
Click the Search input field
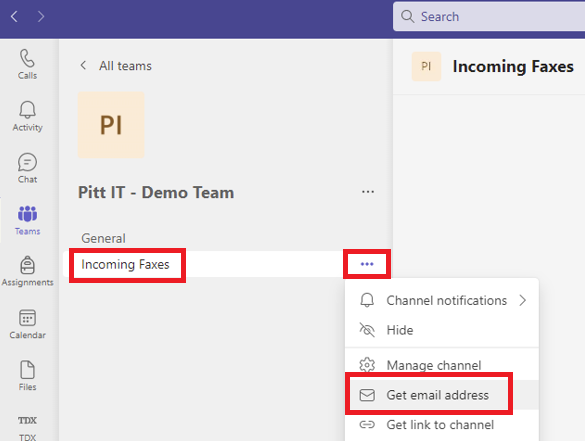pyautogui.click(x=489, y=16)
